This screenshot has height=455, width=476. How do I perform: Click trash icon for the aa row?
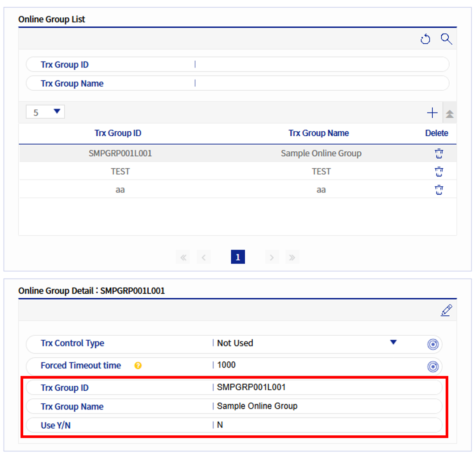(x=439, y=190)
